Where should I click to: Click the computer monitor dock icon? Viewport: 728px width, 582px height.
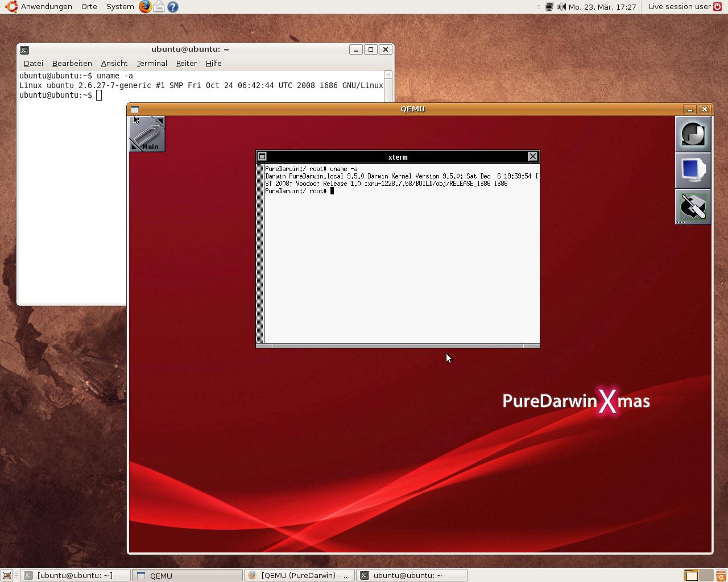click(693, 171)
